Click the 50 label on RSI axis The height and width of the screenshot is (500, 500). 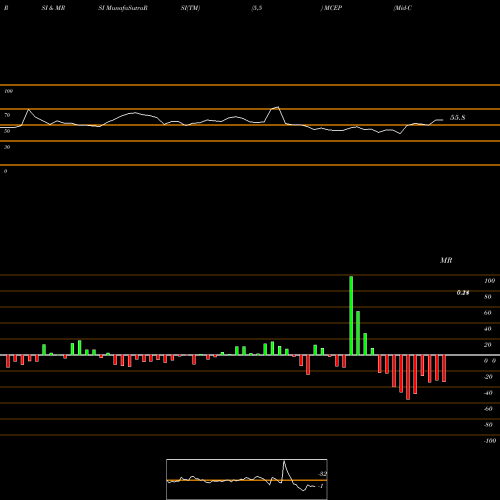pyautogui.click(x=7, y=131)
